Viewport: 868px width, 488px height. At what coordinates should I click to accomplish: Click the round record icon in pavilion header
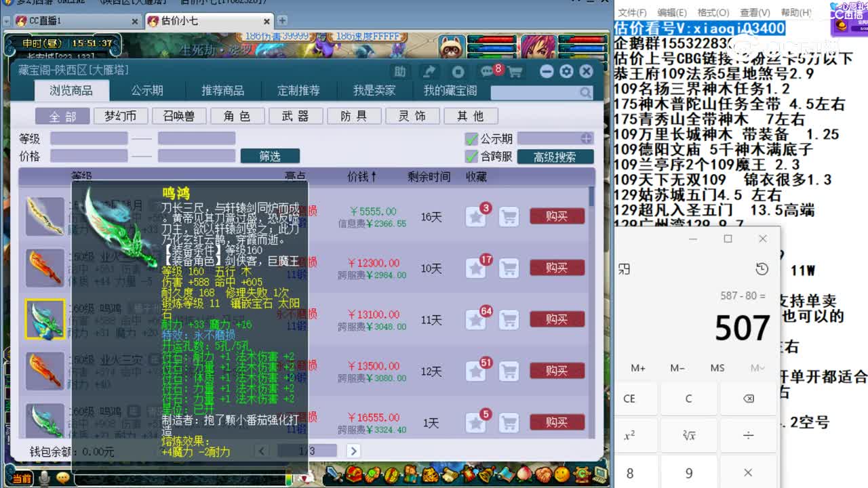(x=458, y=71)
